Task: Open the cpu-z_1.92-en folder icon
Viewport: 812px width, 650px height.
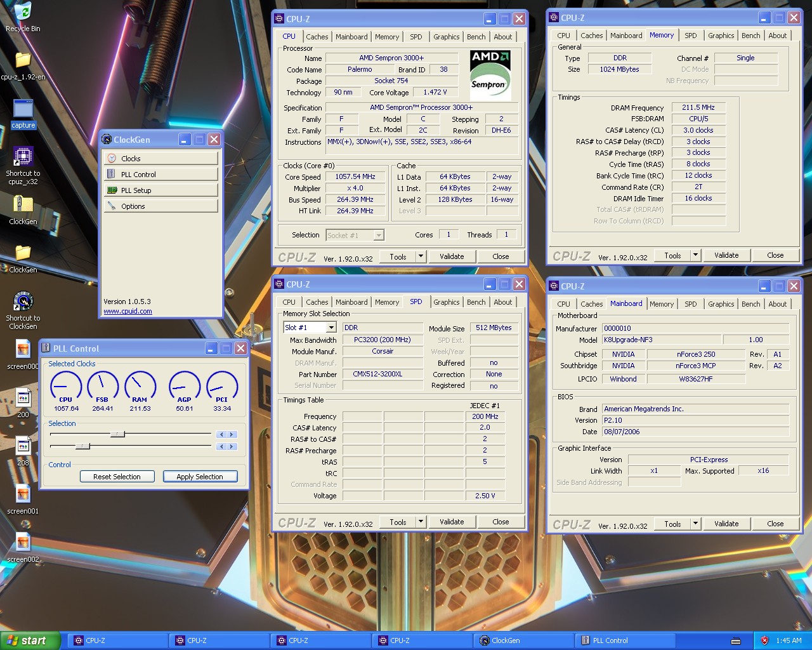Action: coord(23,60)
